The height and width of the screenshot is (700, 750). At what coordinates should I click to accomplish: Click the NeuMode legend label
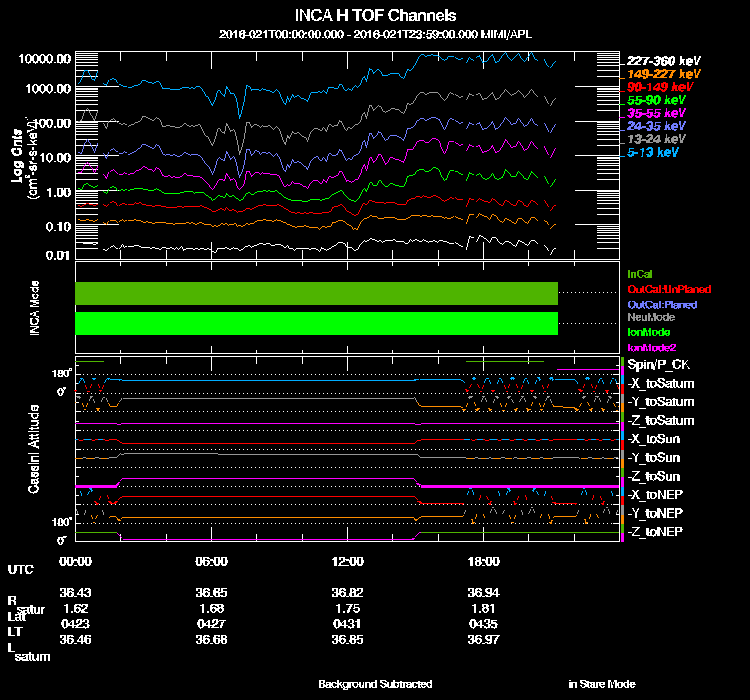649,317
